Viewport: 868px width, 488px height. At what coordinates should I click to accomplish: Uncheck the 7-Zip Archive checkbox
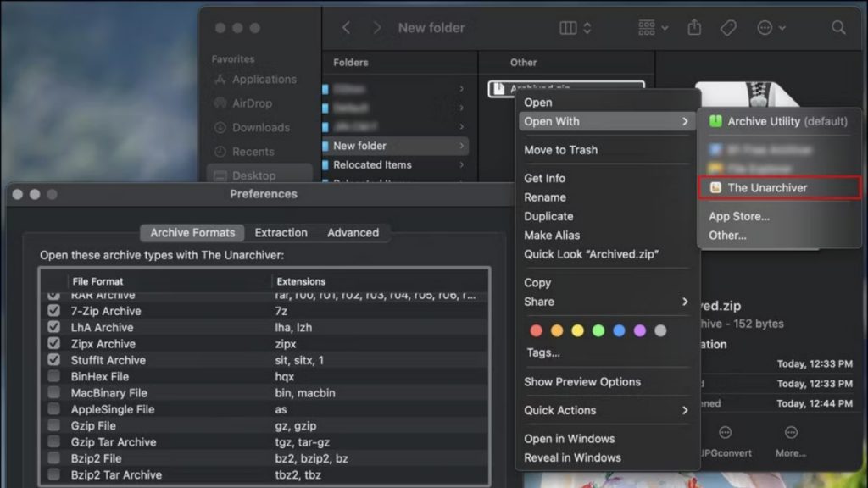pos(54,311)
